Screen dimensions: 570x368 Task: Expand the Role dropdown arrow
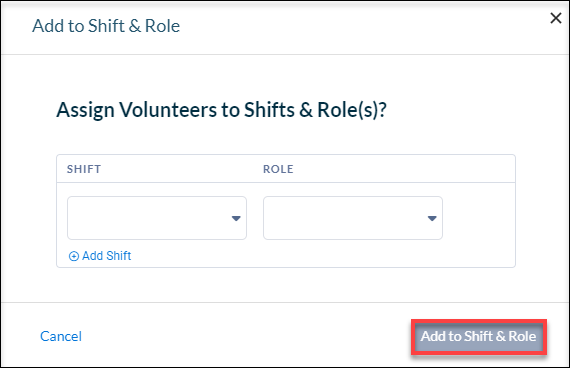[432, 218]
